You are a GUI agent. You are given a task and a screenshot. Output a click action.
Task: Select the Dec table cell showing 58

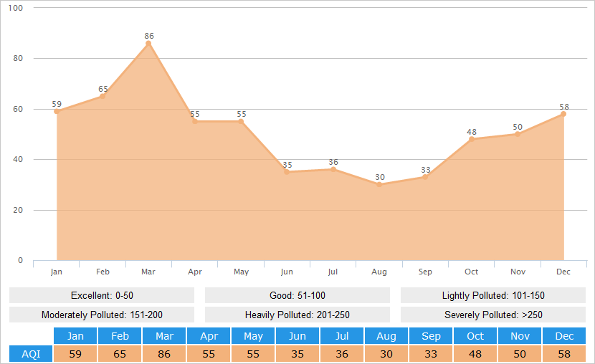point(564,354)
